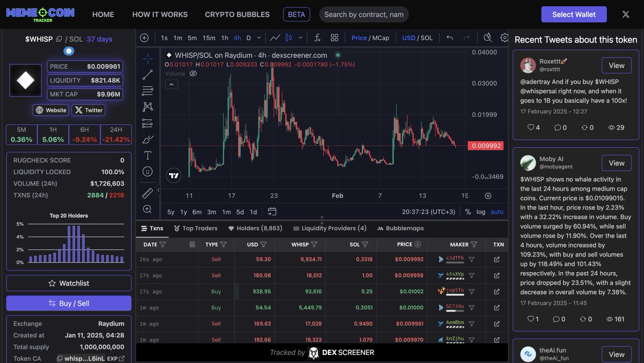The image size is (644, 363).
Task: Select the brush drawing tool
Action: 148,139
